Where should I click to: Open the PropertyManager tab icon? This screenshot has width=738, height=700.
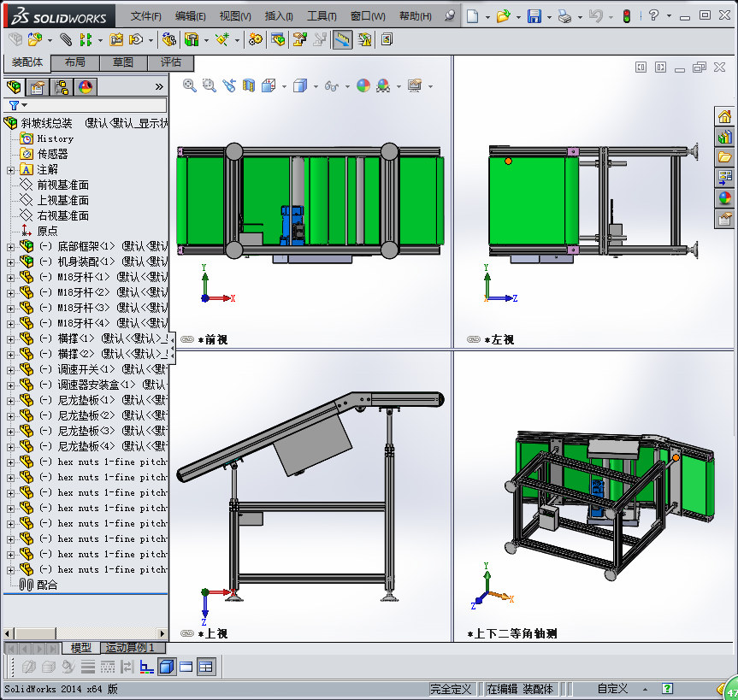point(37,87)
